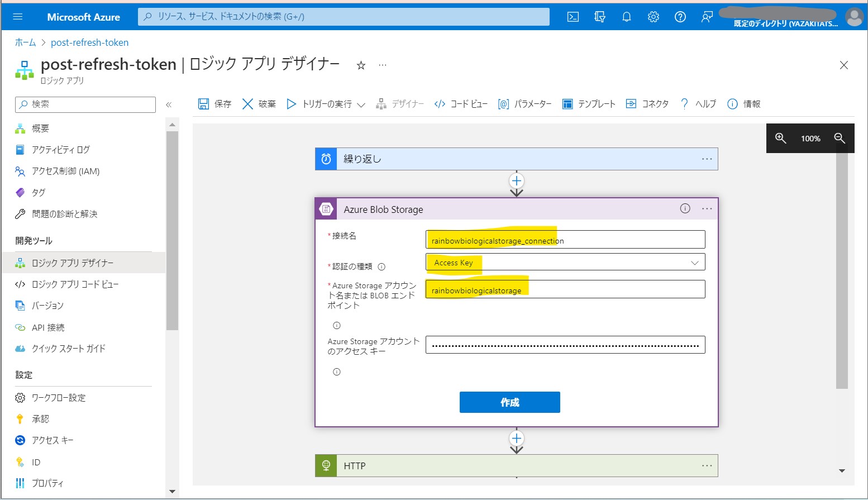The image size is (868, 500).
Task: Add a step after 繰り返し with the plus
Action: click(x=517, y=181)
